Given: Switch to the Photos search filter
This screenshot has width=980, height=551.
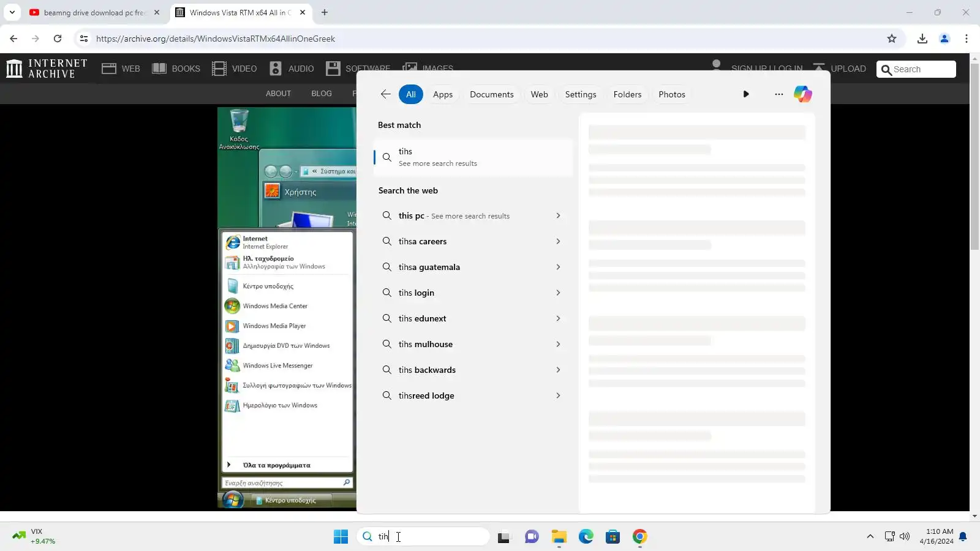Looking at the screenshot, I should coord(672,94).
